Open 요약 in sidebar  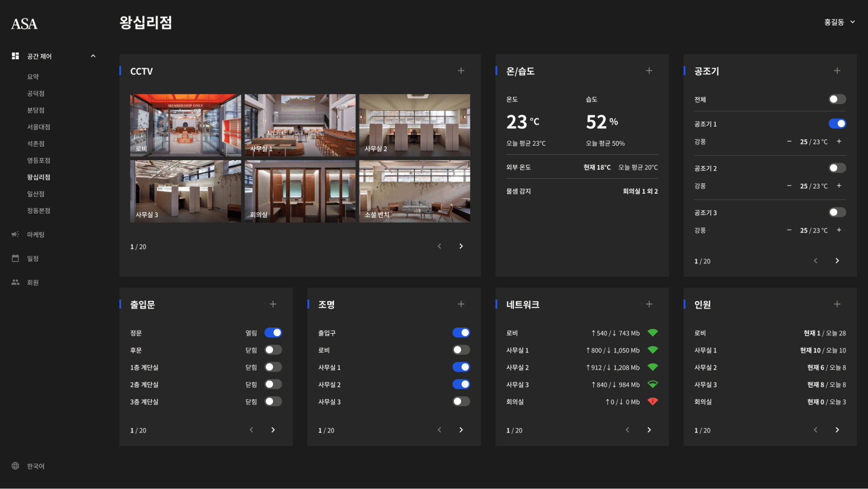(x=33, y=77)
